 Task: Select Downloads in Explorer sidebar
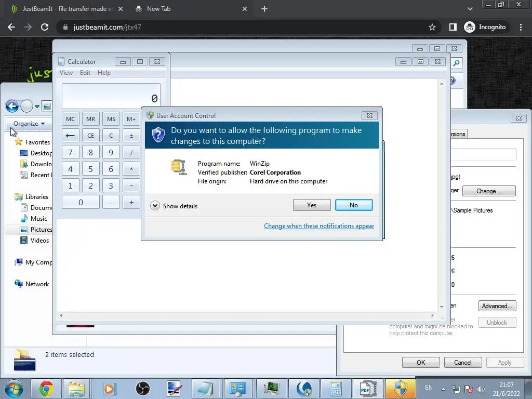[37, 164]
